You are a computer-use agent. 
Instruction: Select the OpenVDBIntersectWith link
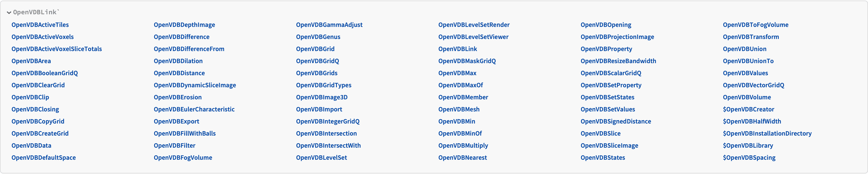click(x=328, y=146)
